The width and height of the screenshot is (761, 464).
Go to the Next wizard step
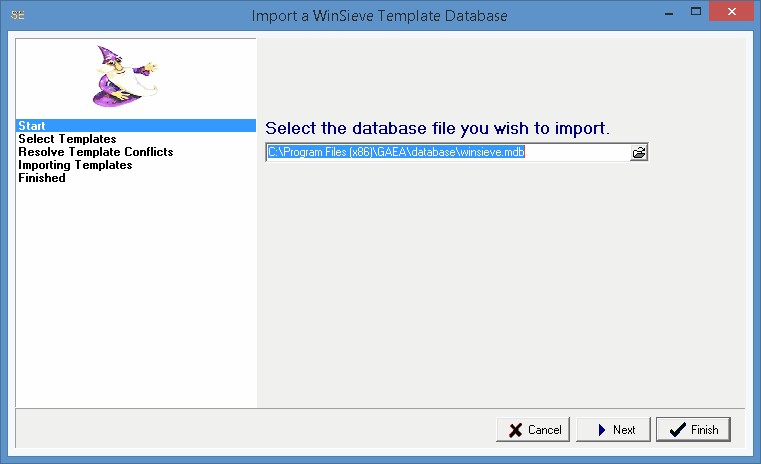click(x=613, y=429)
